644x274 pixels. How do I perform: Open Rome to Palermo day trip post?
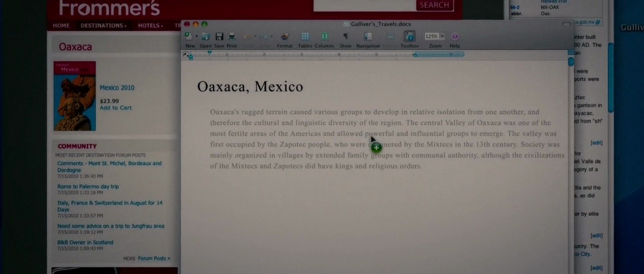tap(88, 186)
